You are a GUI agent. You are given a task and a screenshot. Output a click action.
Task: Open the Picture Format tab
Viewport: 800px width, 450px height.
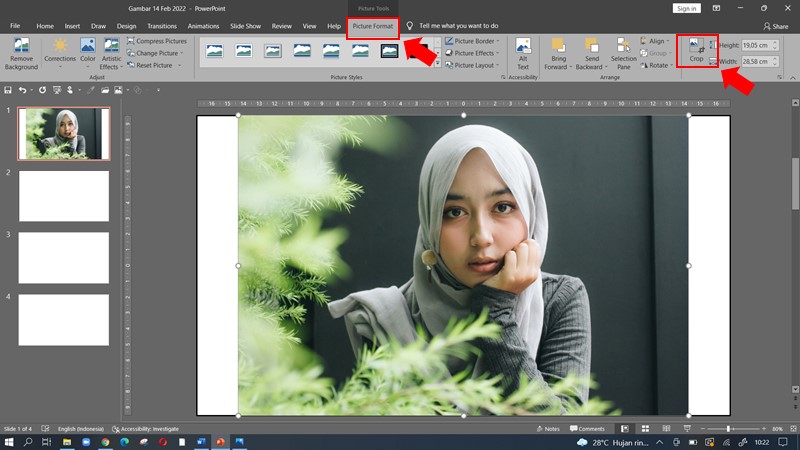point(372,26)
